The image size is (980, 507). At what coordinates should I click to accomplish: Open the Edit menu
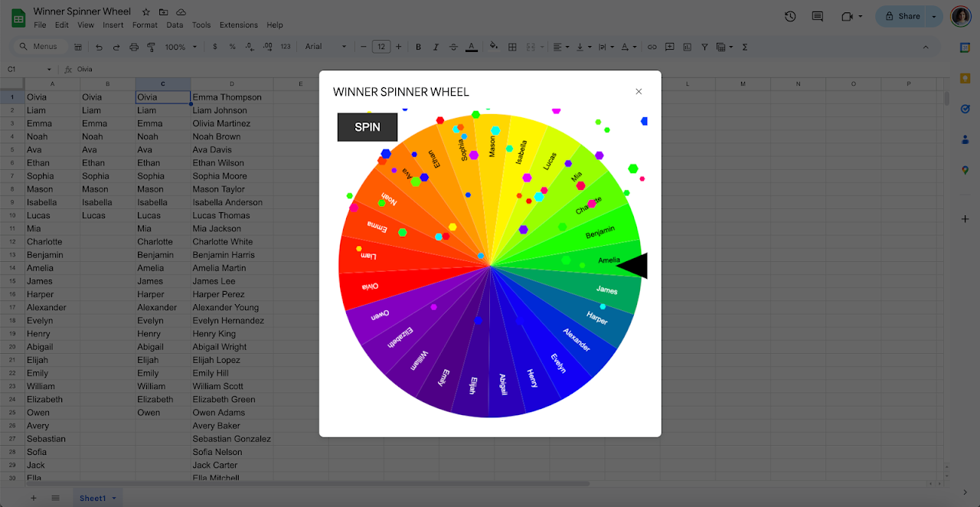click(62, 25)
